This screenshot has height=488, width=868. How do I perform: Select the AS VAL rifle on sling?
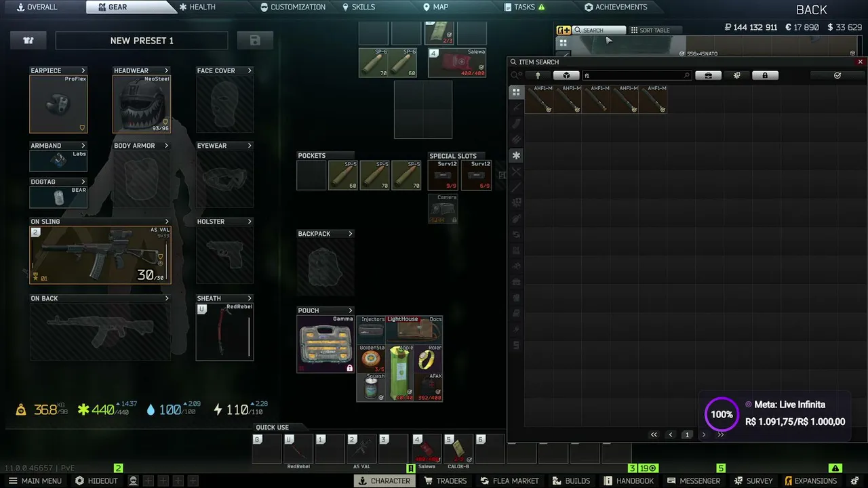pyautogui.click(x=100, y=255)
